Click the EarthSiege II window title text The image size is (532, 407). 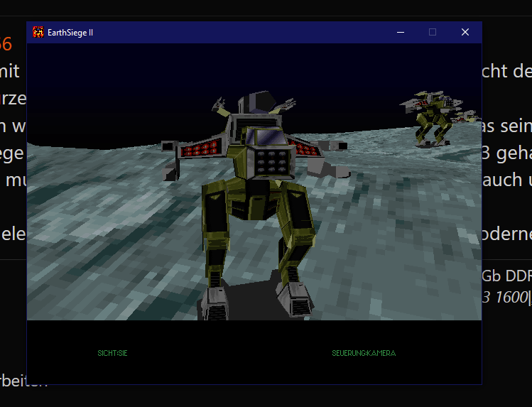click(x=70, y=33)
